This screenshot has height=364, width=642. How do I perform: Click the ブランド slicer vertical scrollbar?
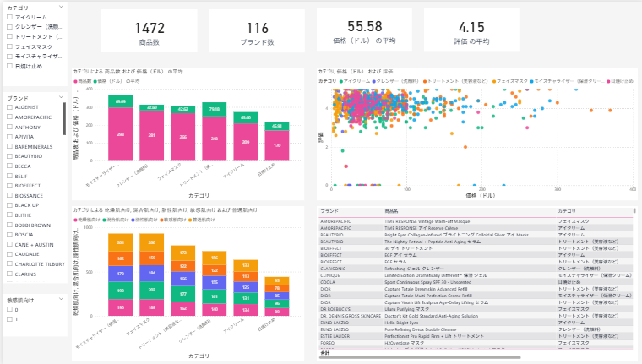[x=64, y=119]
